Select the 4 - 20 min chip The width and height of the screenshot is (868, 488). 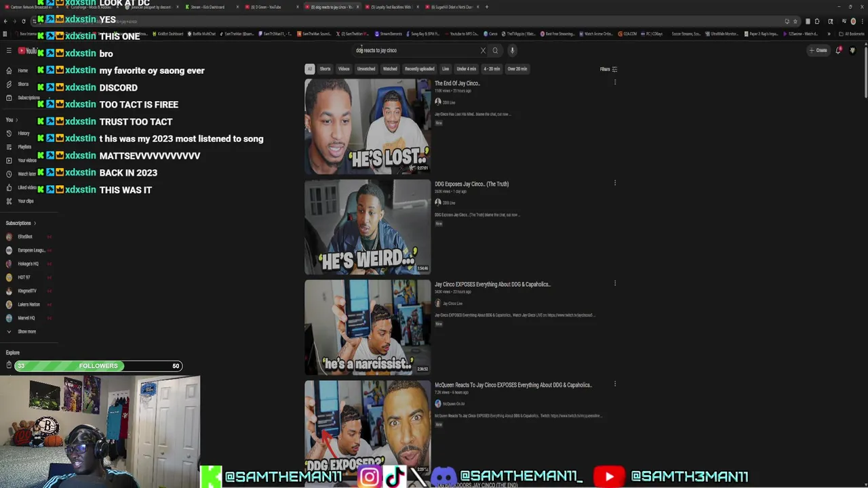pyautogui.click(x=492, y=68)
